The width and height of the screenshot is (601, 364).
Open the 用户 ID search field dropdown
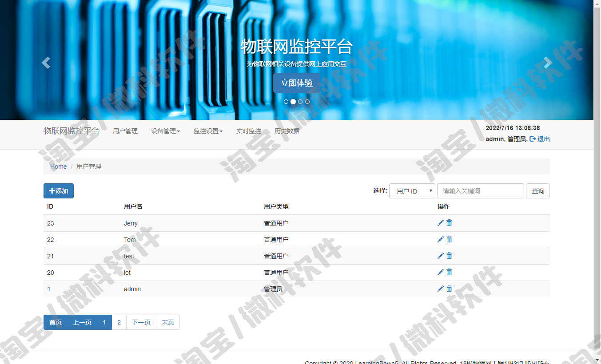412,191
